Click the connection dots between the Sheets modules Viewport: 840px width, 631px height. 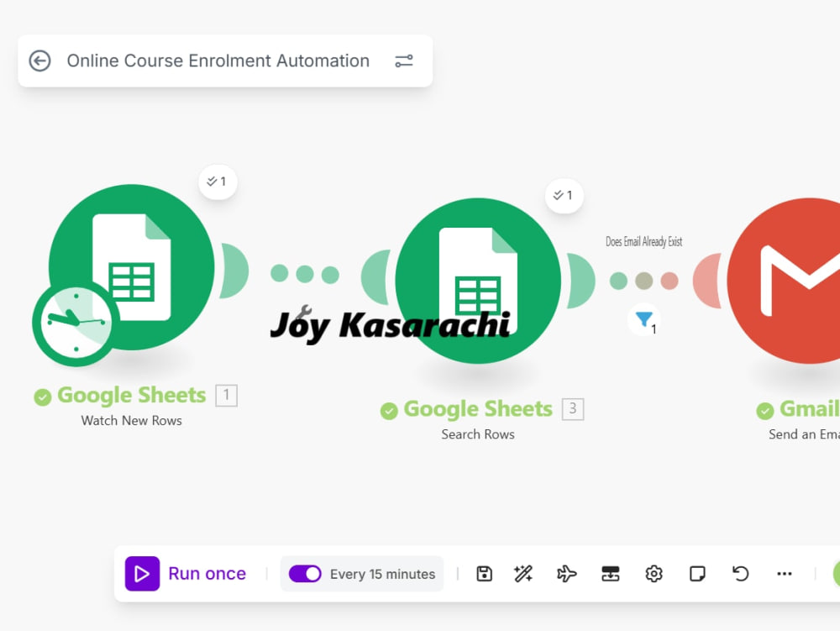(x=305, y=274)
